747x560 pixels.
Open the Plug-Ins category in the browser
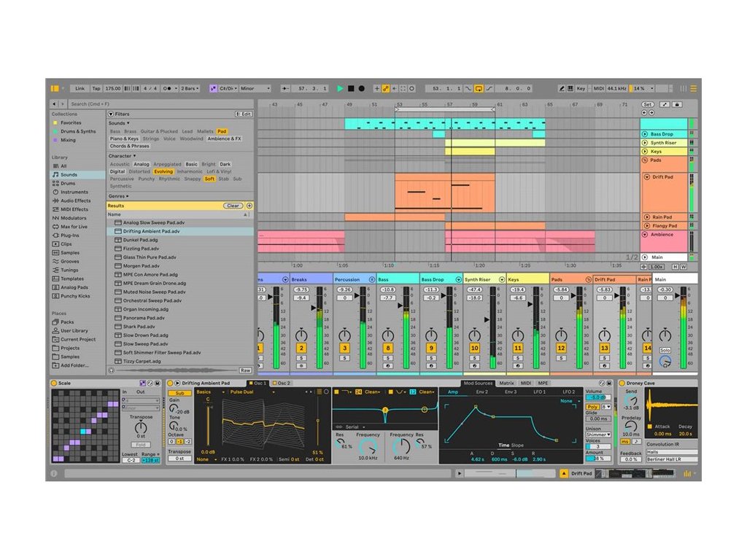(70, 236)
